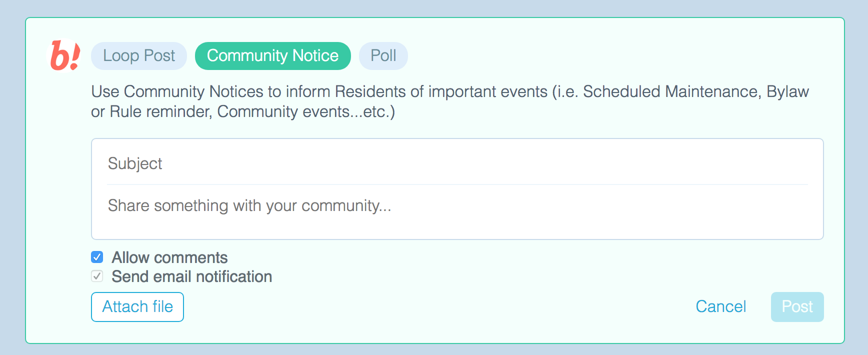
Task: Open the Poll tab
Action: (x=383, y=55)
